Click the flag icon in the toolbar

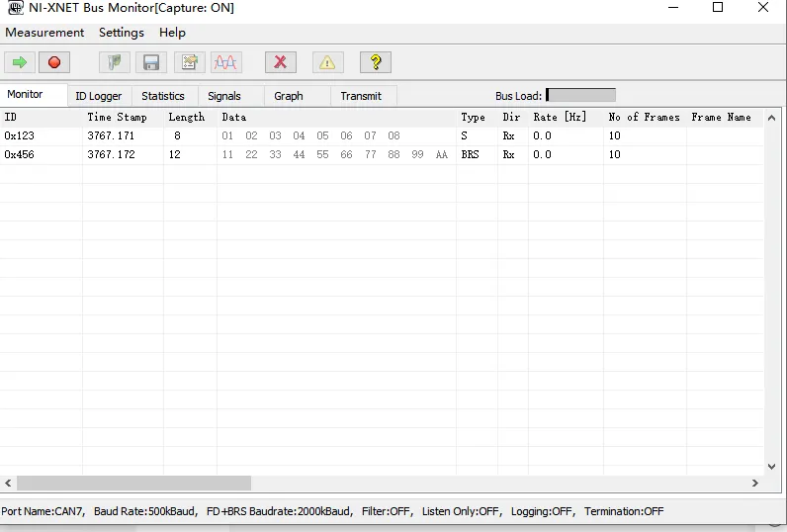pyautogui.click(x=115, y=62)
